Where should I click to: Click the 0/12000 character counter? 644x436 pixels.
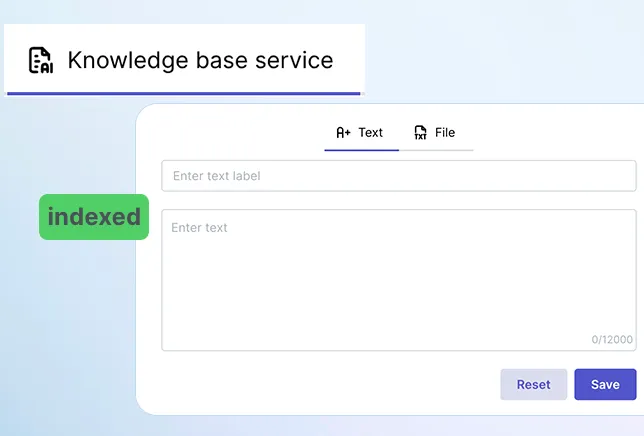[611, 340]
